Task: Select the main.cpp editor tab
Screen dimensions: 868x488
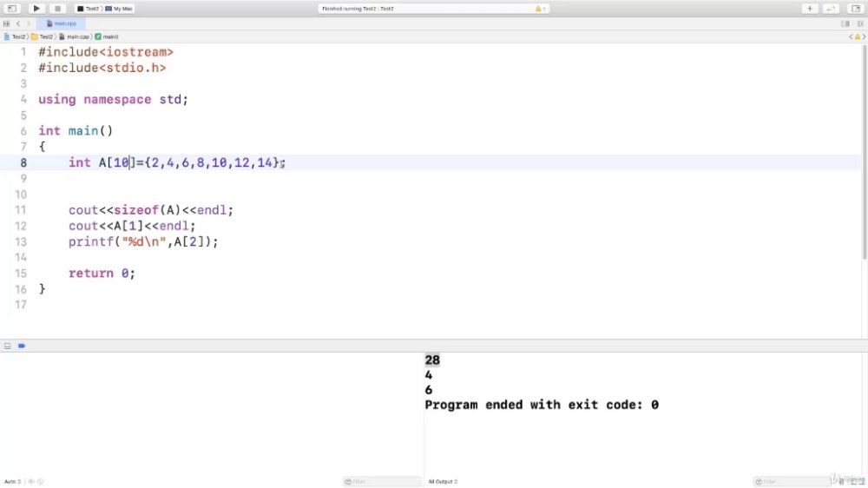Action: pos(61,23)
